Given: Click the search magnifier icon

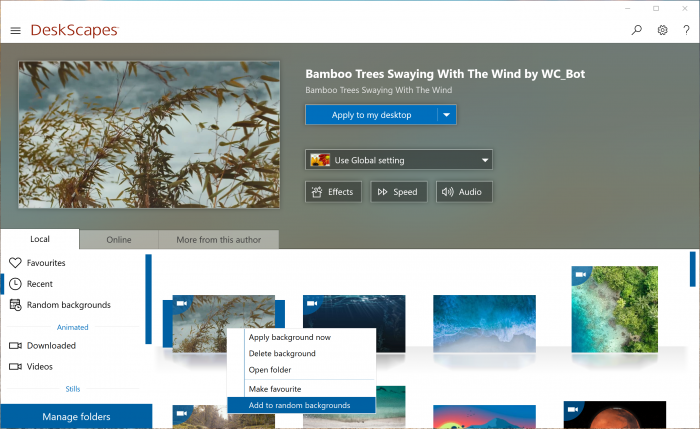Looking at the screenshot, I should pyautogui.click(x=637, y=30).
